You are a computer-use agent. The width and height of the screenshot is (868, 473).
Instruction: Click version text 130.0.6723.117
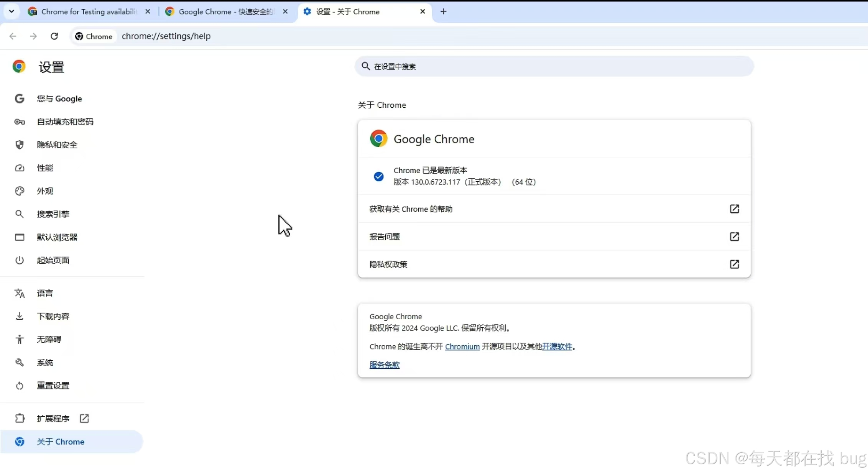436,182
